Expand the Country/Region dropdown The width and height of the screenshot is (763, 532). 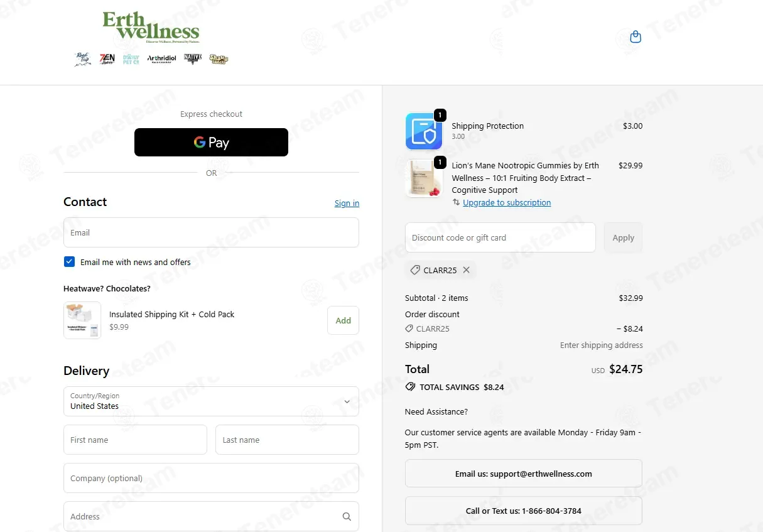tap(211, 401)
